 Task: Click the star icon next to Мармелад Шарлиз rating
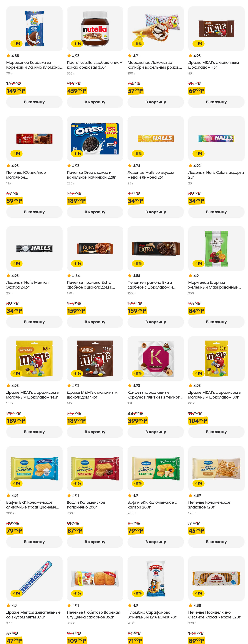tap(190, 275)
